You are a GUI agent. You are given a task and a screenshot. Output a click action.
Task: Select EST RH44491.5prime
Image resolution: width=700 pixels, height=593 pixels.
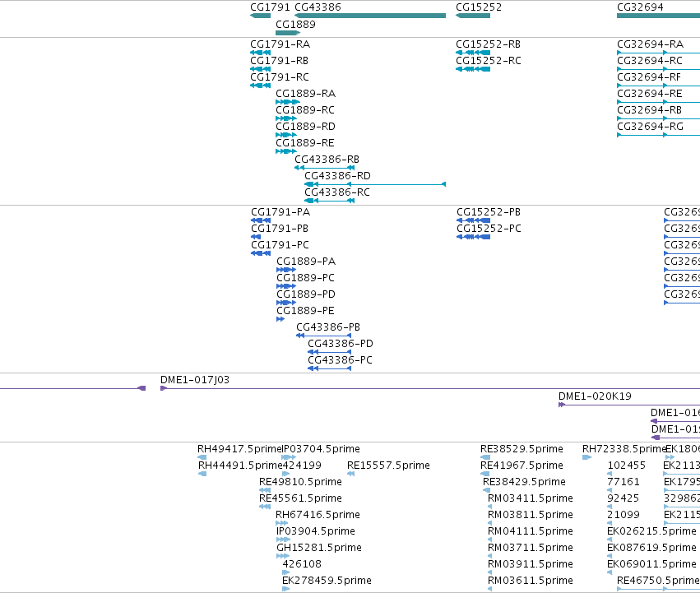(239, 466)
